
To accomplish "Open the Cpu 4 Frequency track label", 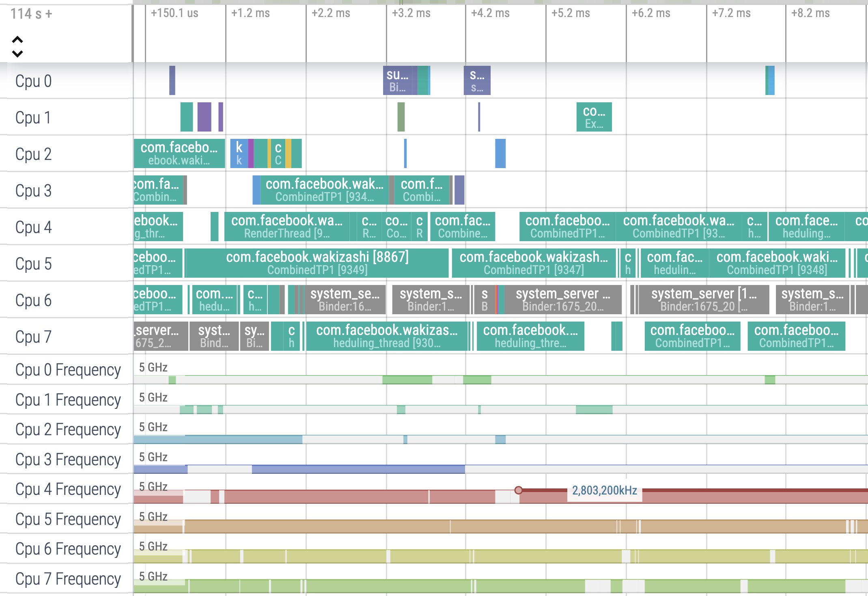I will click(68, 489).
